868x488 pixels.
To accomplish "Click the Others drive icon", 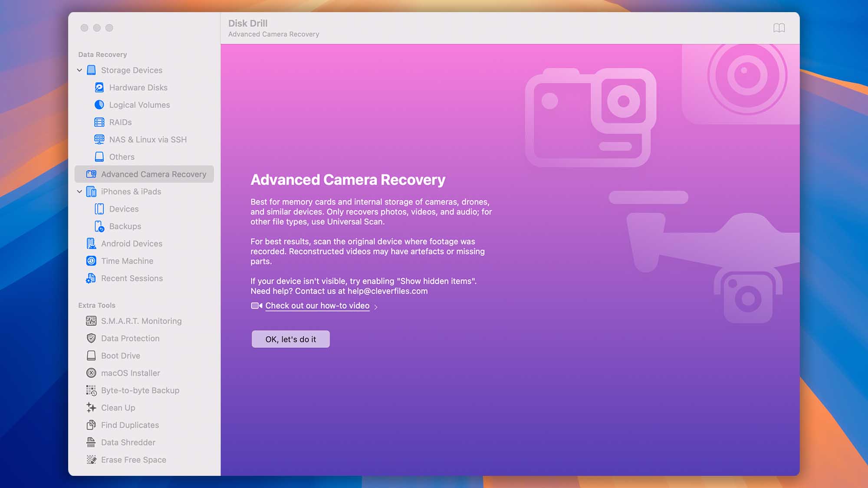I will coord(99,157).
